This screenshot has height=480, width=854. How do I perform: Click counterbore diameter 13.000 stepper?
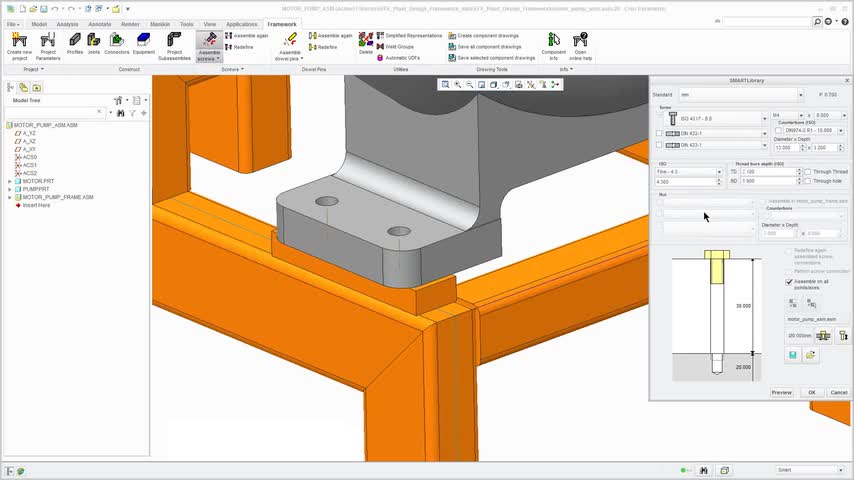(x=802, y=148)
